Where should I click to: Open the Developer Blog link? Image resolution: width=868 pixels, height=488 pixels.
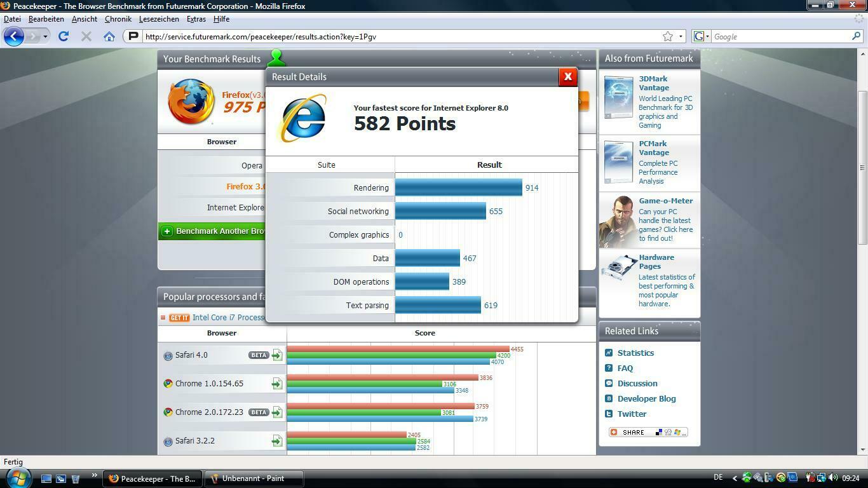pyautogui.click(x=646, y=398)
